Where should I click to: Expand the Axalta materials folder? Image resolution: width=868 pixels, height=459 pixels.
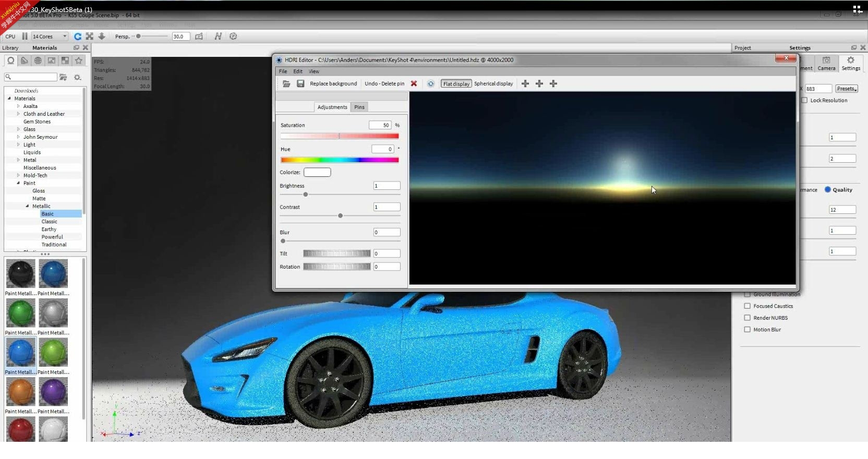(18, 106)
